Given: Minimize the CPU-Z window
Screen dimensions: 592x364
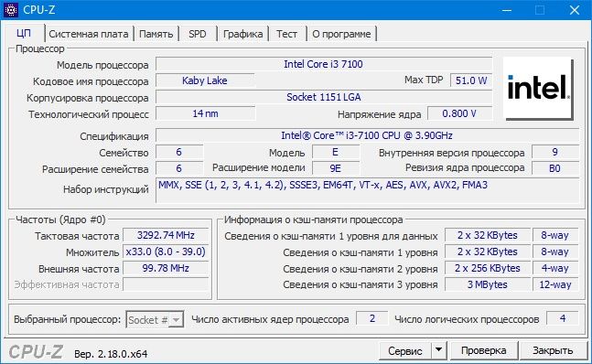Looking at the screenshot, I should click(x=507, y=10).
